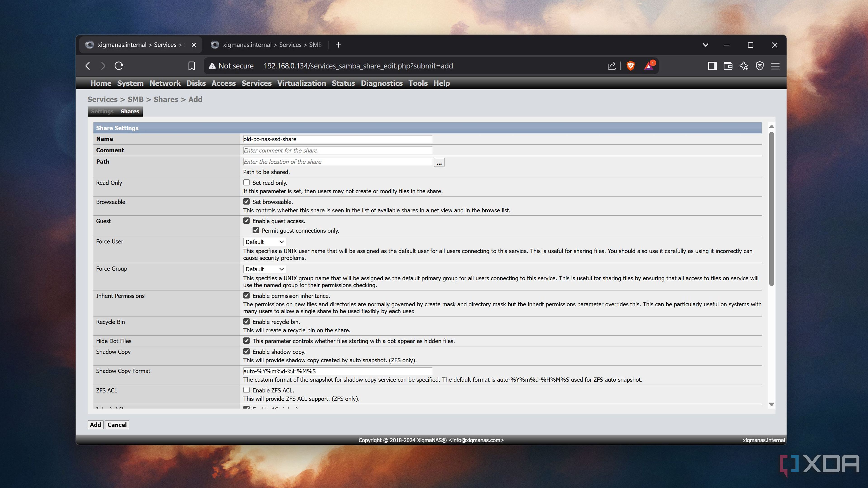Viewport: 868px width, 488px height.
Task: Click the Comment input field
Action: pos(338,150)
